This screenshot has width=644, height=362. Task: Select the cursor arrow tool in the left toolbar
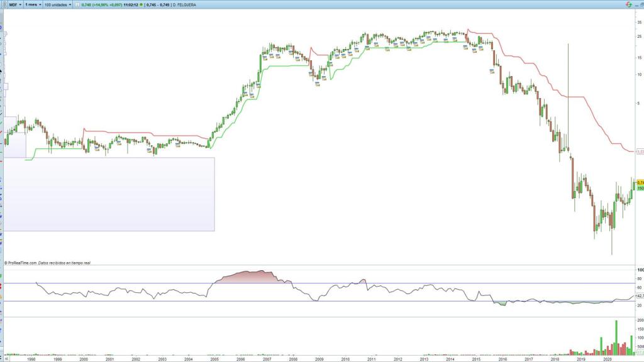(2, 71)
